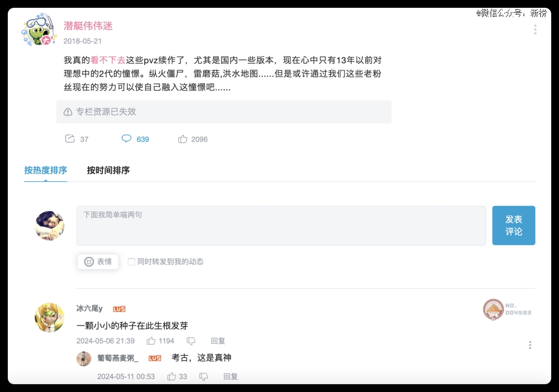The image size is (559, 392).
Task: Open the post's three-dot more menu
Action: [x=535, y=30]
